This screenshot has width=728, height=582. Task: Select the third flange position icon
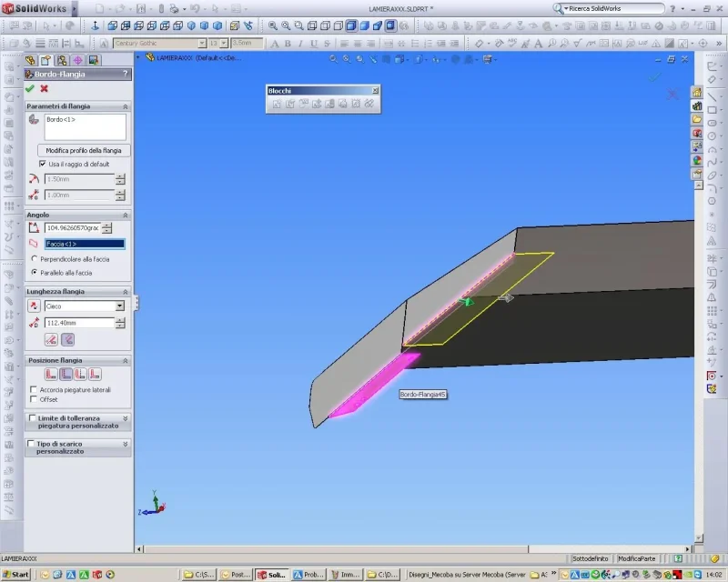(80, 374)
